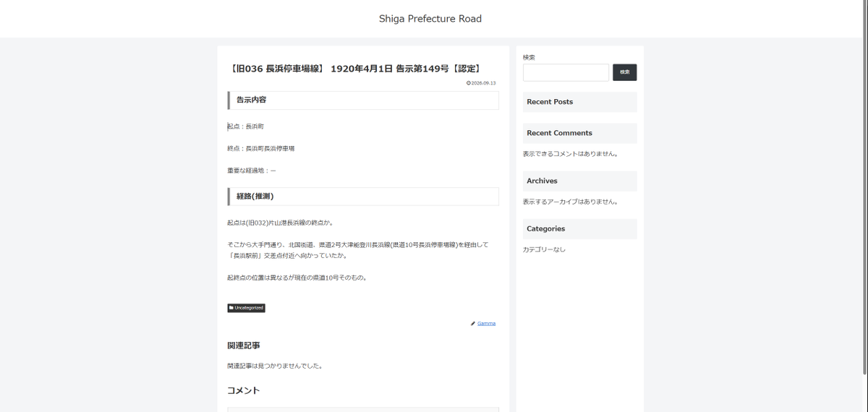Click the paragraph starting そこから大手門通り

tap(358, 250)
